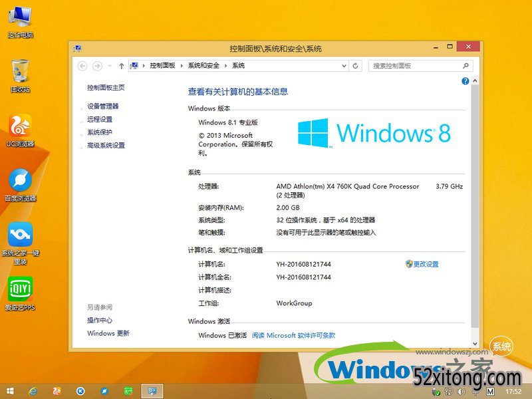Select the 百度浏览器 desktop shortcut
Viewport: 532px width, 399px height.
(x=21, y=186)
